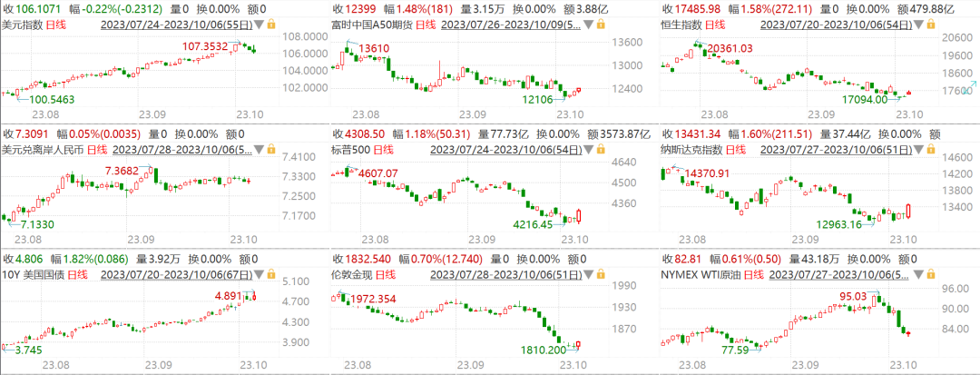The height and width of the screenshot is (375, 980).
Task: Click the blue arrow icon at right edge of 恒生指数 chart
Action: pyautogui.click(x=968, y=87)
